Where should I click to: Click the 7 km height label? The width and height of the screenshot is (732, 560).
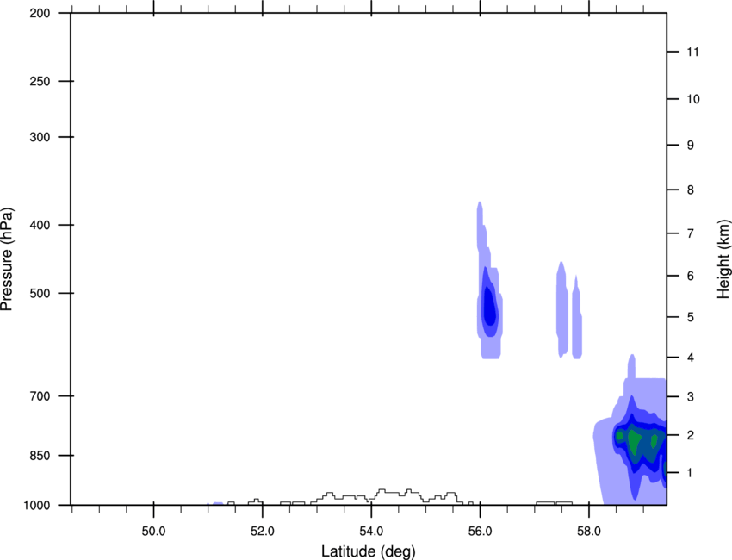[x=690, y=233]
